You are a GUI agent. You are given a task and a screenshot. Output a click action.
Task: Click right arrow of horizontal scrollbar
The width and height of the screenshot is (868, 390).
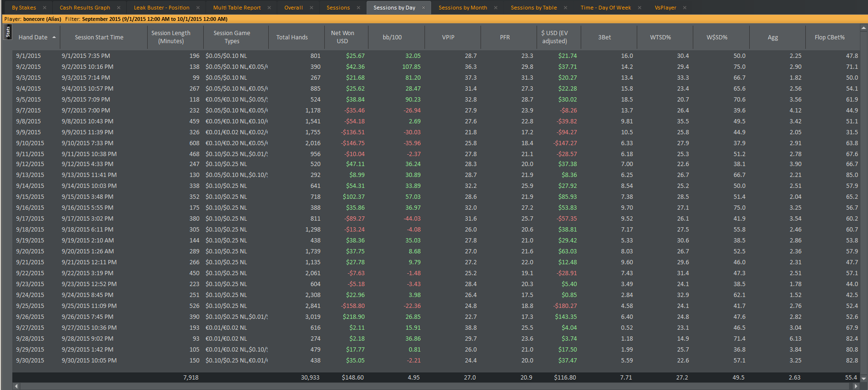856,386
